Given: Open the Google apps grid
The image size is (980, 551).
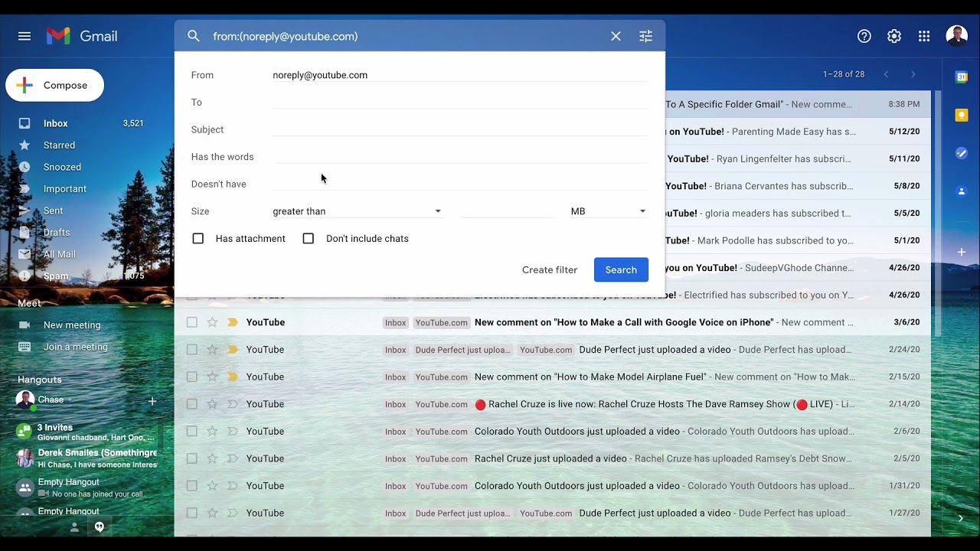Looking at the screenshot, I should pyautogui.click(x=924, y=36).
